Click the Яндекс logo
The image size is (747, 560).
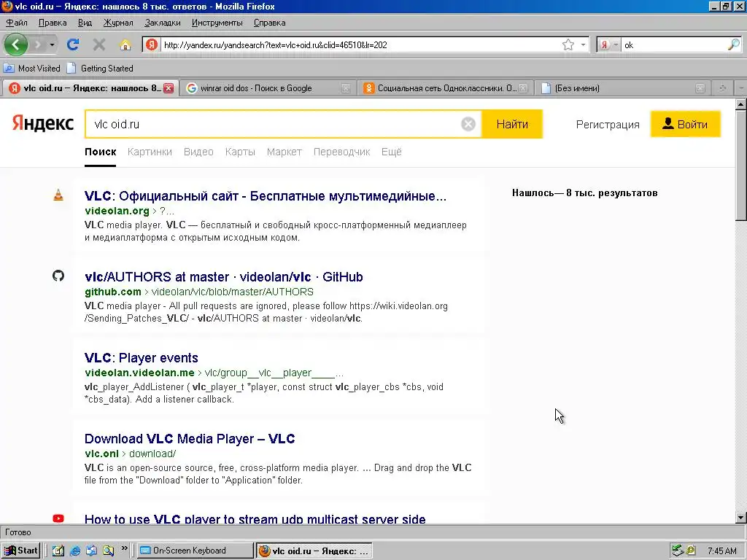click(x=43, y=123)
